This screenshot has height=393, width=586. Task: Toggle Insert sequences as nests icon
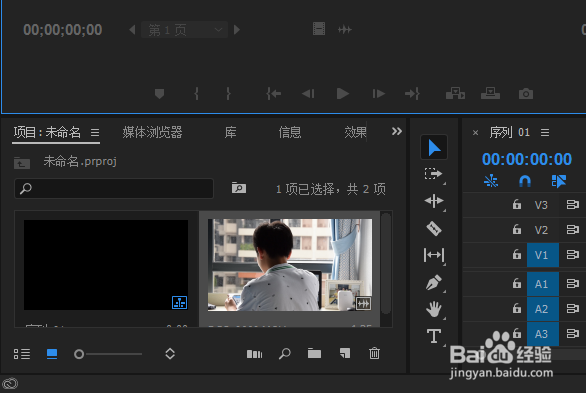(x=491, y=181)
